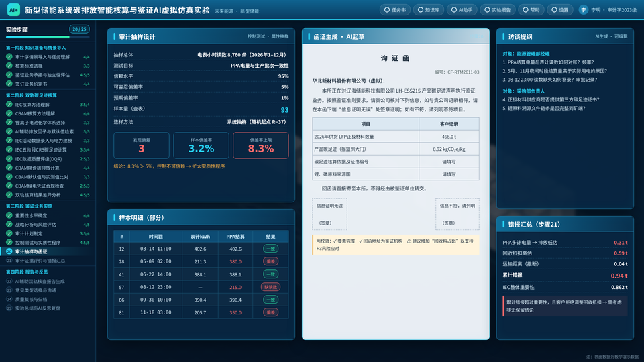This screenshot has width=644, height=362.
Task: Open the 实验报告 report page
Action: [497, 10]
